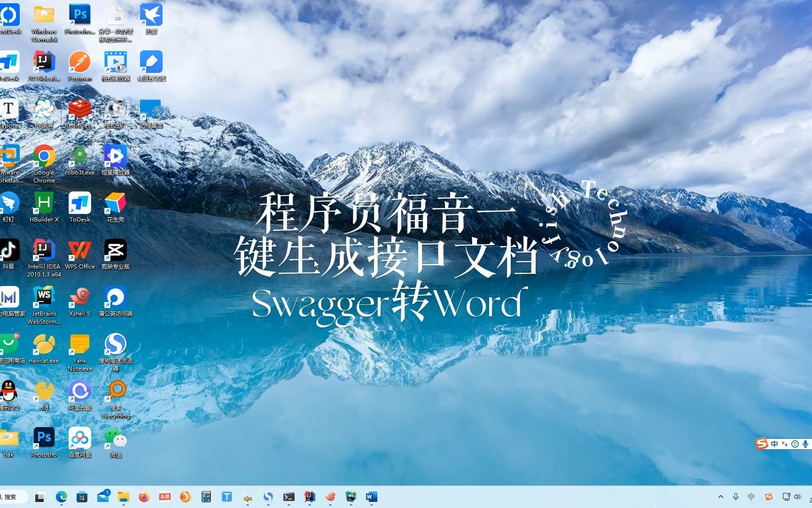Switch to WebStorm in the taskbar
This screenshot has width=812, height=508.
(x=351, y=497)
